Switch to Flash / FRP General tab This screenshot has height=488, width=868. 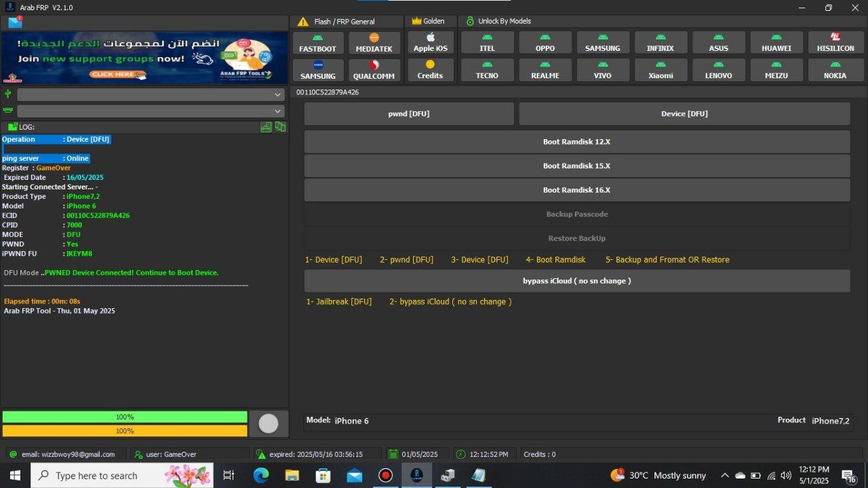click(x=344, y=22)
